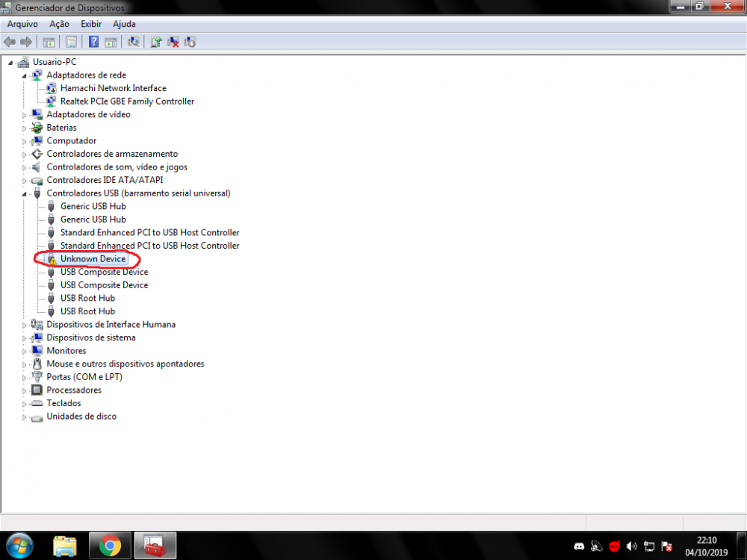Screen dimensions: 747x560
Task: Click the Baterias battery icon
Action: click(x=37, y=128)
